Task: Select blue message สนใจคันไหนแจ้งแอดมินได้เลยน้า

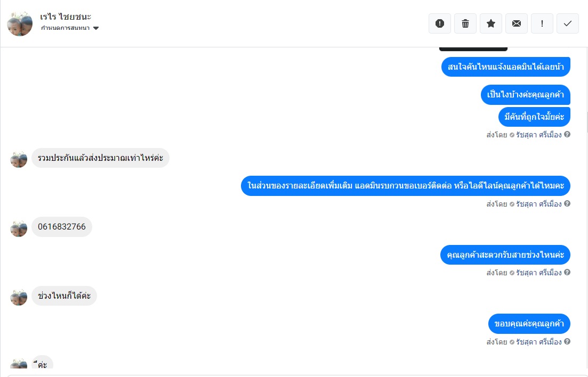Action: click(505, 67)
